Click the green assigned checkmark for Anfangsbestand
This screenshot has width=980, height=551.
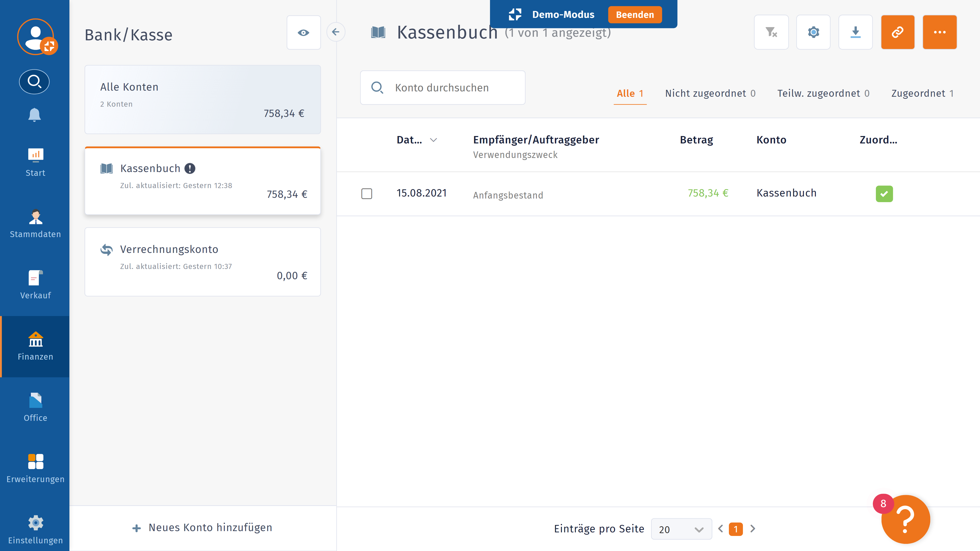[884, 194]
